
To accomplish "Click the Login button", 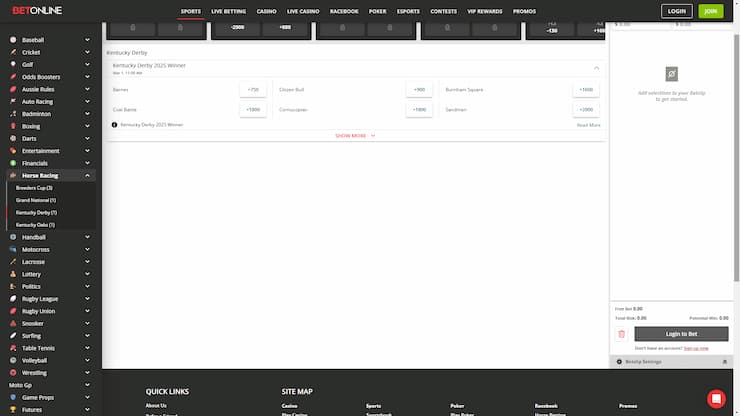I will point(677,11).
